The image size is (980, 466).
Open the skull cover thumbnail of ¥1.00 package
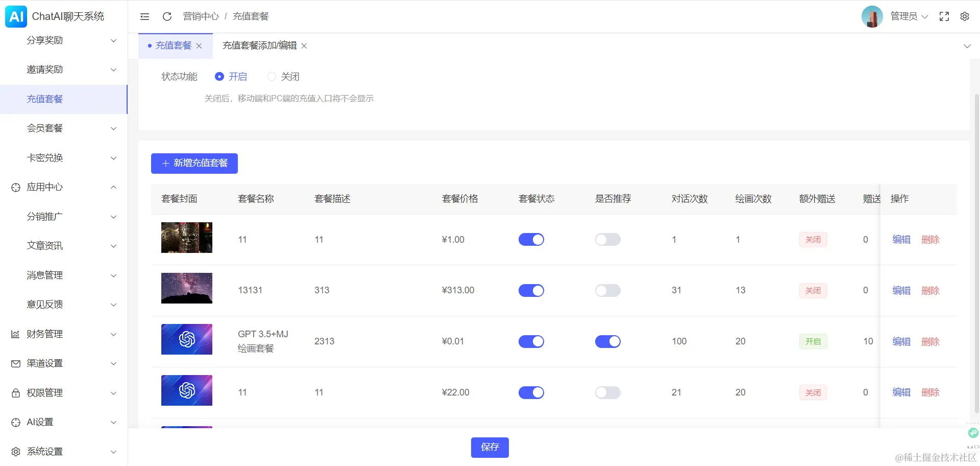click(x=187, y=238)
